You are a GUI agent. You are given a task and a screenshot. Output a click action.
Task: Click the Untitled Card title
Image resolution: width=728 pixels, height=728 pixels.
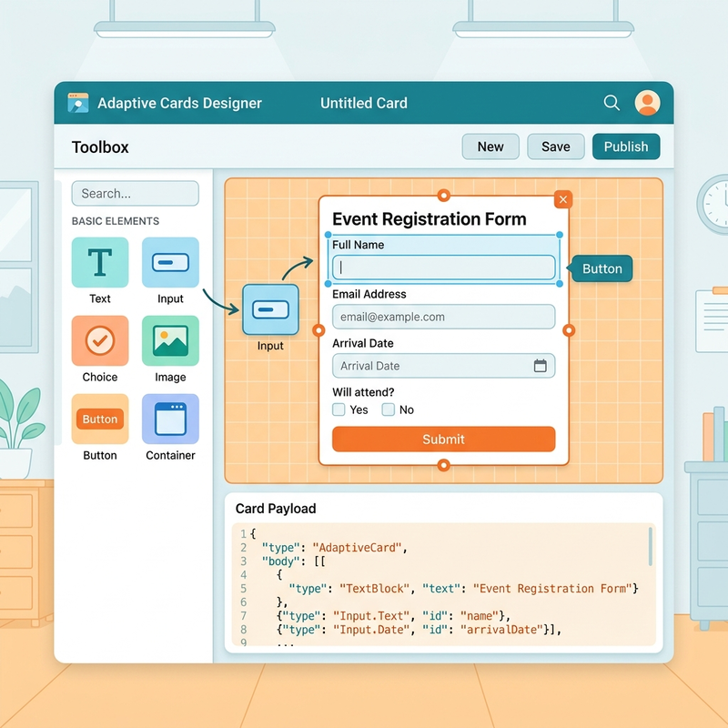(x=363, y=103)
